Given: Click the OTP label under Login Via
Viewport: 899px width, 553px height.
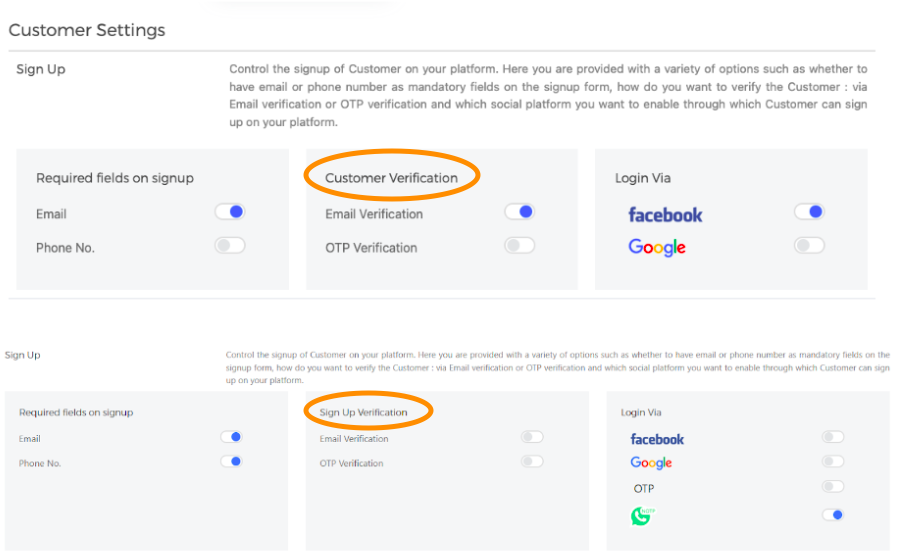Looking at the screenshot, I should [644, 489].
